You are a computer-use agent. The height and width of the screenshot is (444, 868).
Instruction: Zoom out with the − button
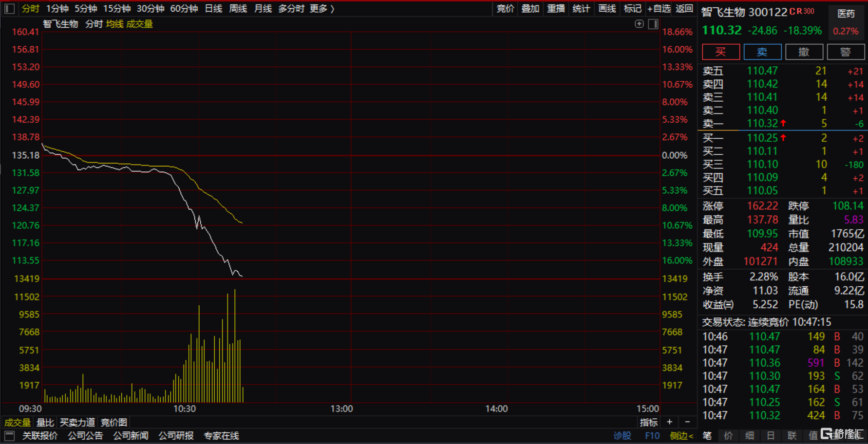click(x=687, y=422)
